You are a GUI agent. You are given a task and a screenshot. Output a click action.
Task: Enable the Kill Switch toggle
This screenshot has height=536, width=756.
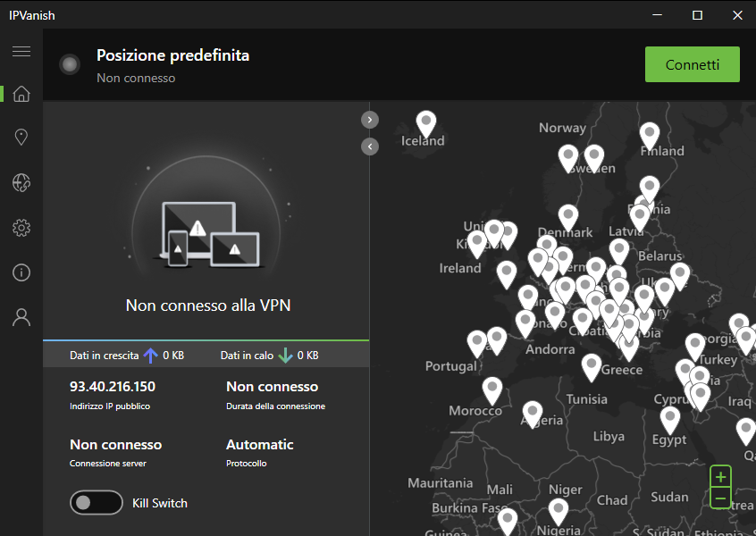pyautogui.click(x=96, y=503)
